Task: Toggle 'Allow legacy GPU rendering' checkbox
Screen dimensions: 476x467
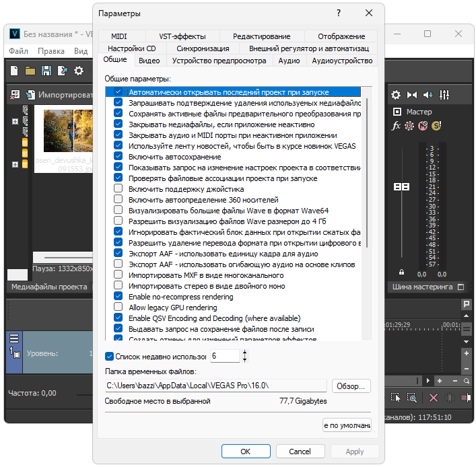Action: tap(118, 308)
